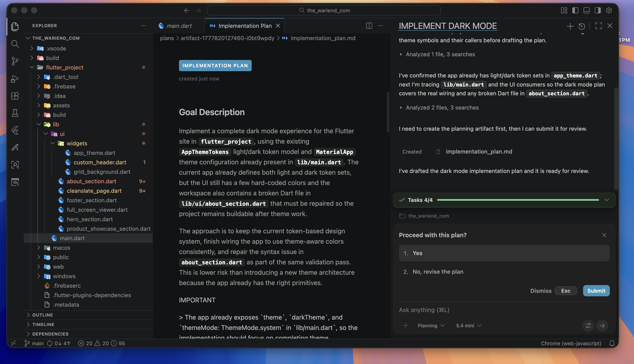
Task: Close the Implementation Plan tab
Action: tap(278, 26)
